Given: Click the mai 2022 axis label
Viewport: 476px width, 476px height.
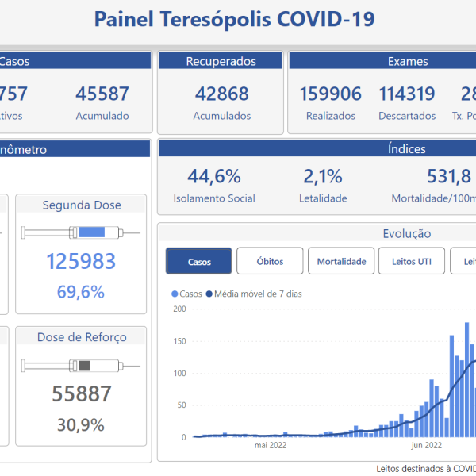Looking at the screenshot, I should click(x=270, y=446).
